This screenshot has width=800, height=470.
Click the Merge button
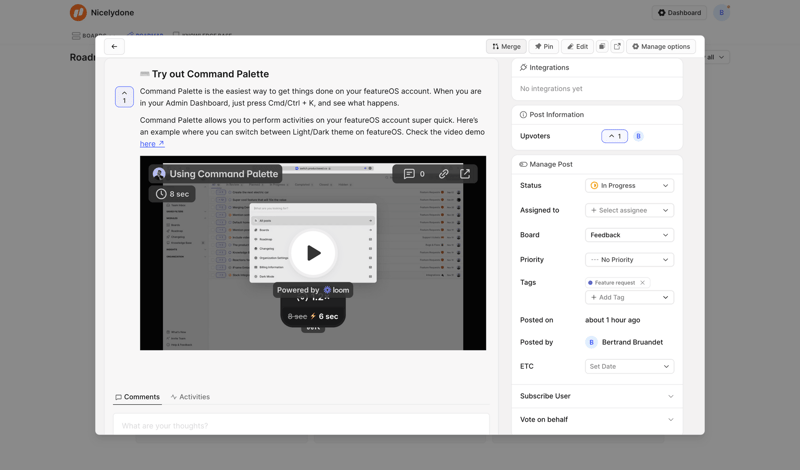pos(506,46)
